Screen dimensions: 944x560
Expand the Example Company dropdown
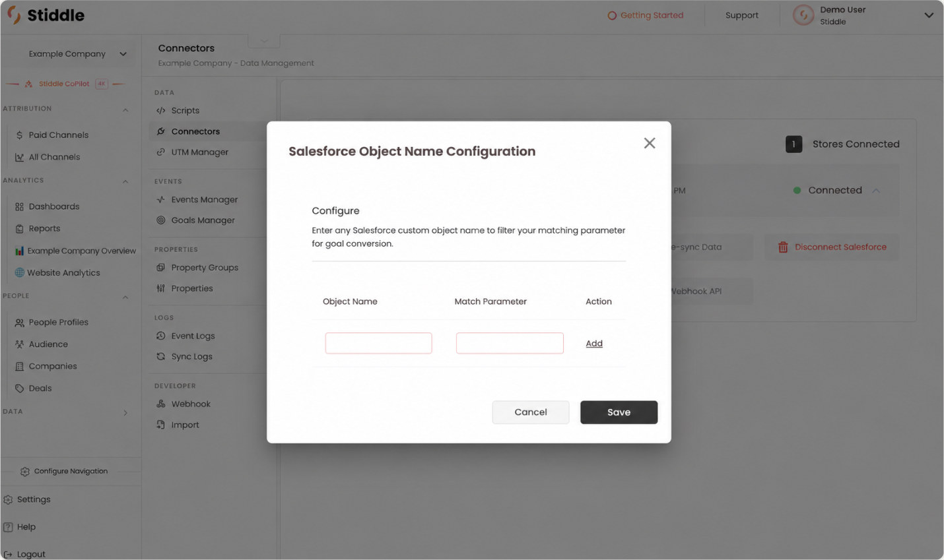click(x=123, y=54)
